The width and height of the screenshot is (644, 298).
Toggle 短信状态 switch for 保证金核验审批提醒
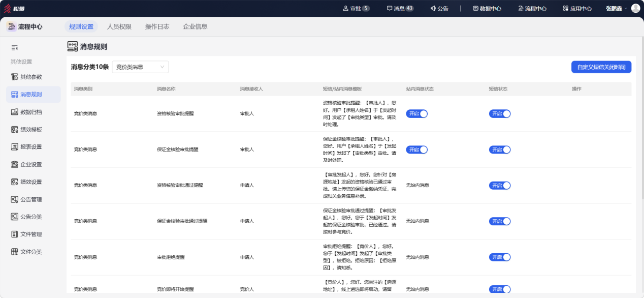(500, 150)
